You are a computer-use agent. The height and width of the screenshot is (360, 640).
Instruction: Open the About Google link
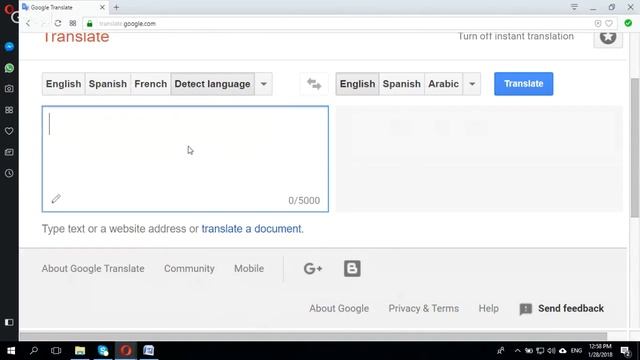pos(339,309)
